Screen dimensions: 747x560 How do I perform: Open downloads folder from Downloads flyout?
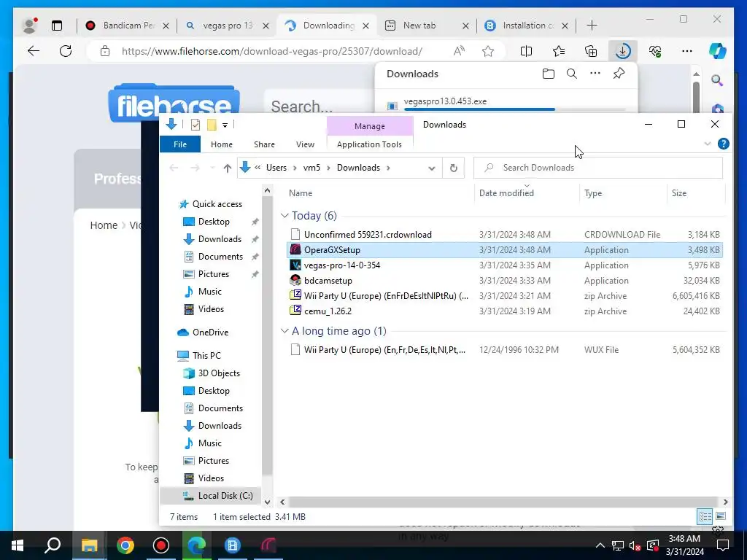549,74
